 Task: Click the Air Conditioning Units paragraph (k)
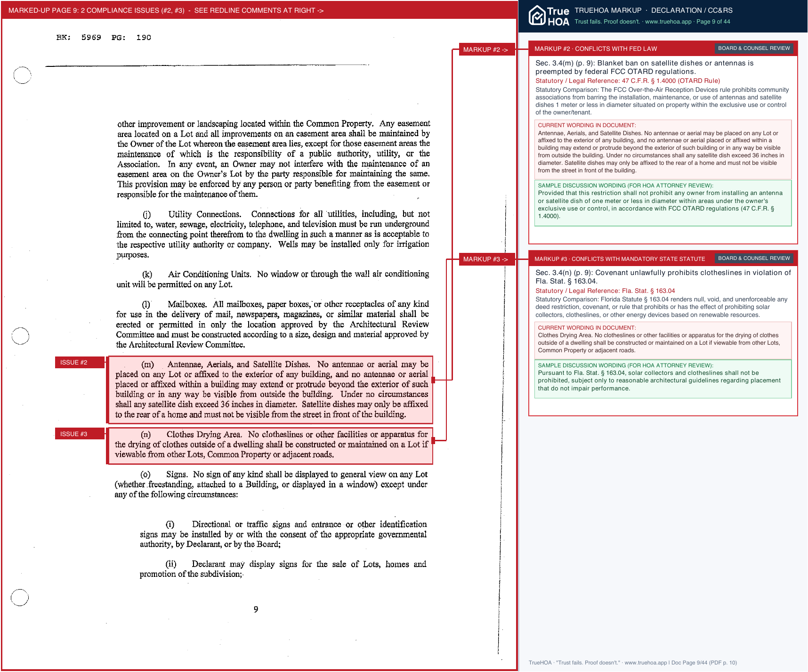[273, 279]
